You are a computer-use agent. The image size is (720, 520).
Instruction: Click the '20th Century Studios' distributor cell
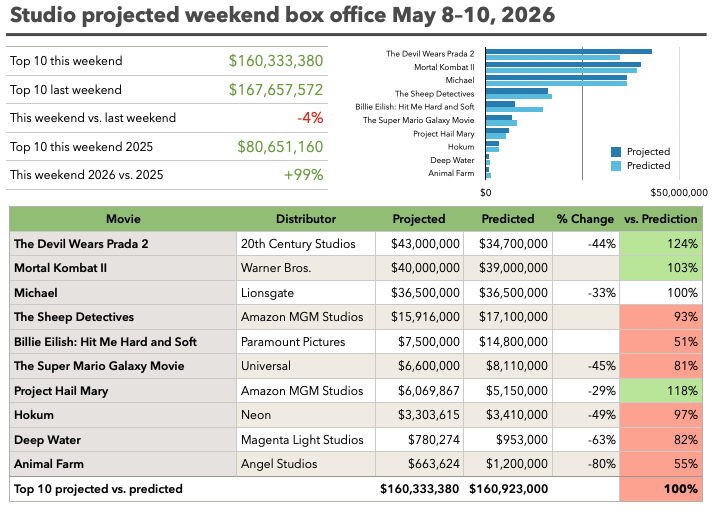[306, 243]
